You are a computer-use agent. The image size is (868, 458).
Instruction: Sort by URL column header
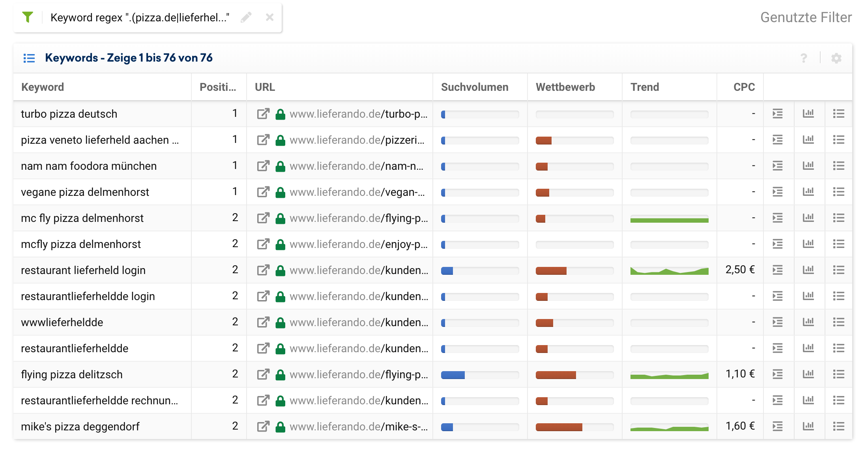tap(265, 87)
